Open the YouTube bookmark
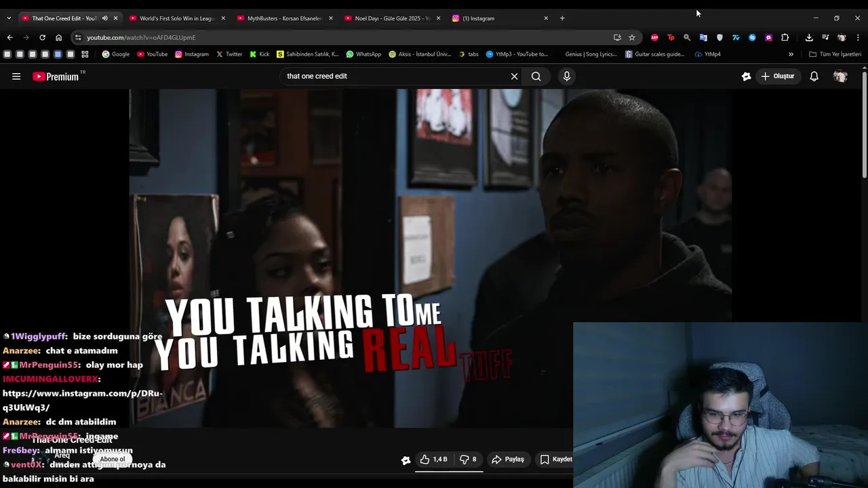 pos(152,54)
